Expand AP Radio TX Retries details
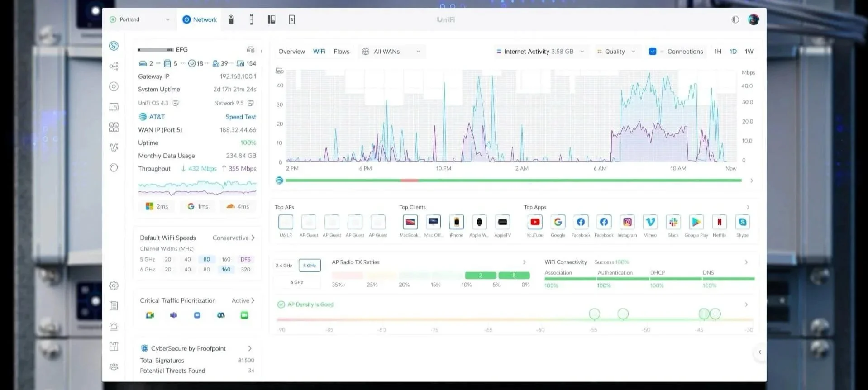 pos(524,262)
